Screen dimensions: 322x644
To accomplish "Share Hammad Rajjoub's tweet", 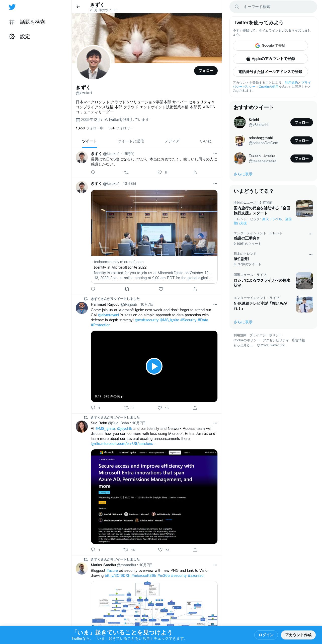I will [x=195, y=408].
